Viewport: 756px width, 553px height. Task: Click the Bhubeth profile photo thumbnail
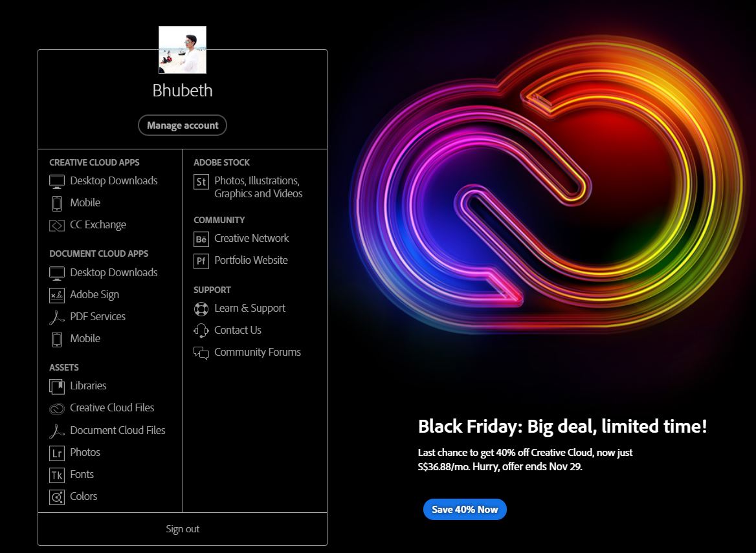(183, 50)
